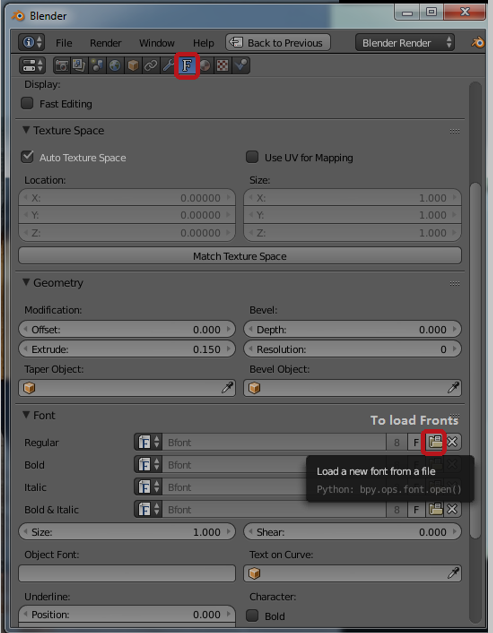Click the Bold & Italic folder icon

click(x=434, y=509)
